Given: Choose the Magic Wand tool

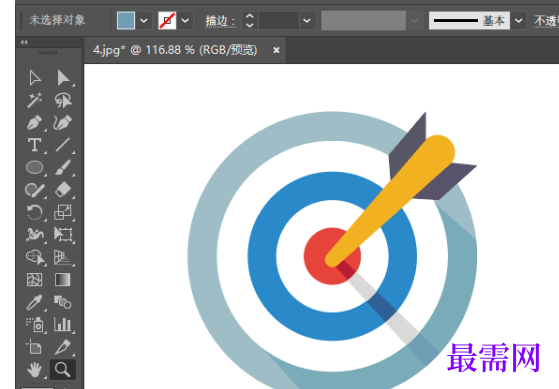Looking at the screenshot, I should 35,100.
